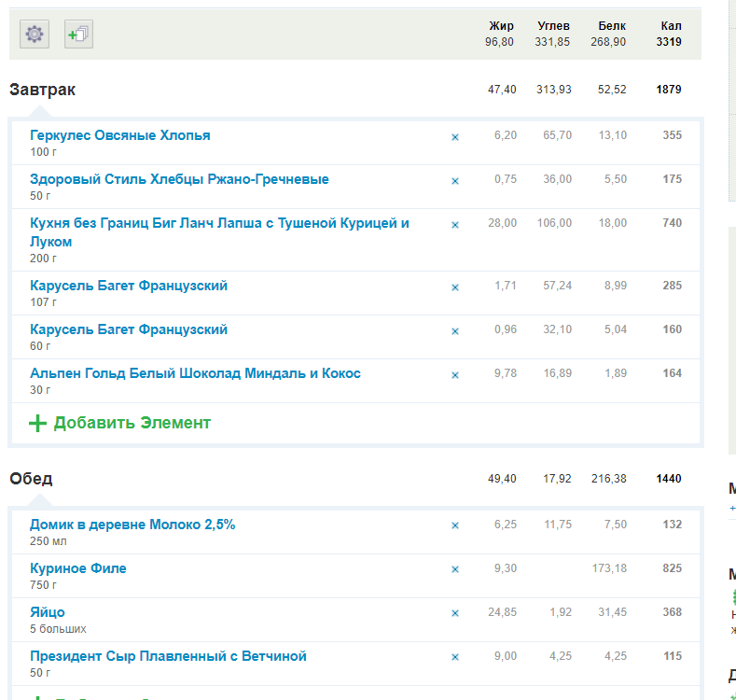Delete Здоровый Стиль Хлебцы item
Viewport: 736px width, 700px height.
[455, 181]
